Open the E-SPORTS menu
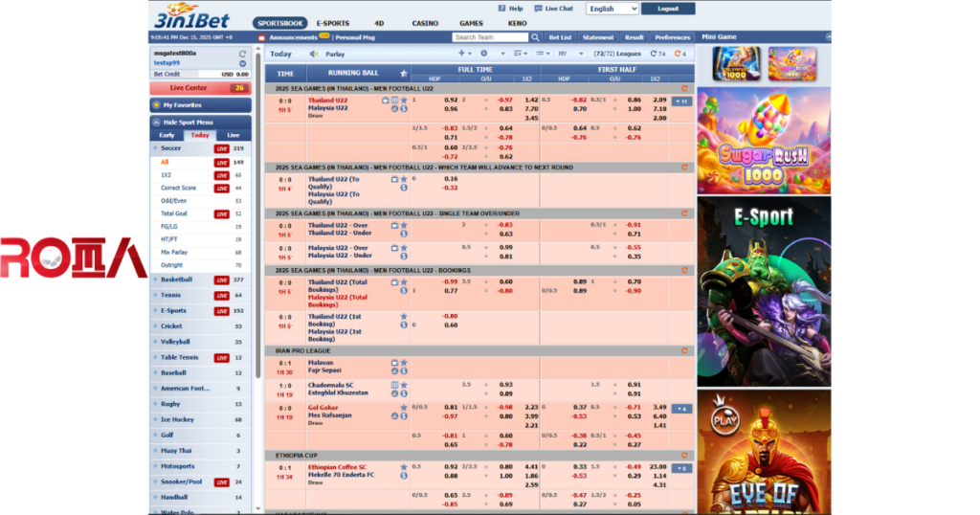This screenshot has height=515, width=980. click(x=332, y=23)
